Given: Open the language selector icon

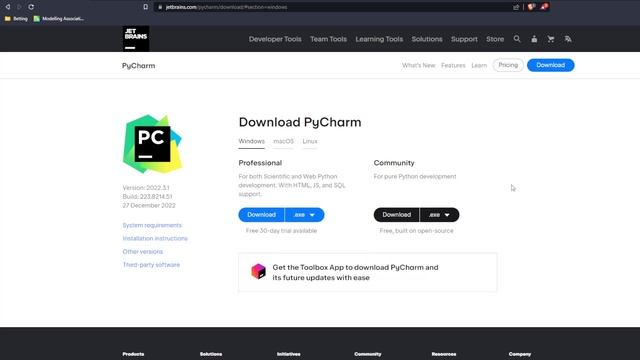Looking at the screenshot, I should (x=568, y=39).
